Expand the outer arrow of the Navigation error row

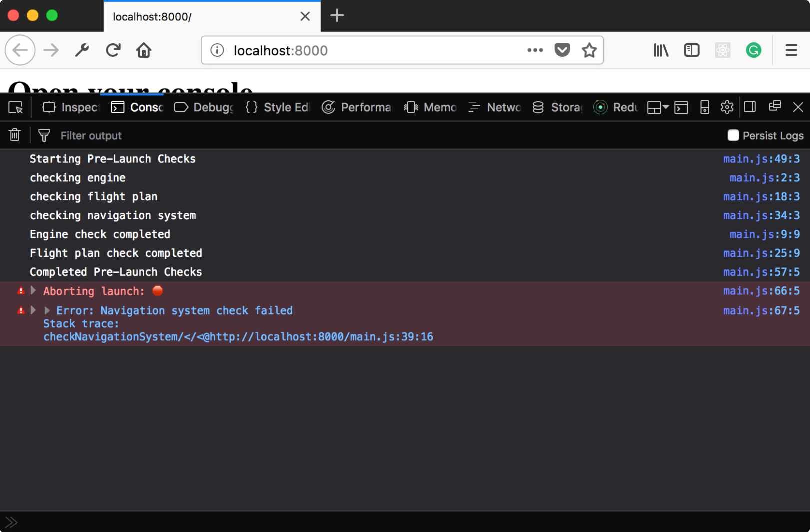coord(33,310)
